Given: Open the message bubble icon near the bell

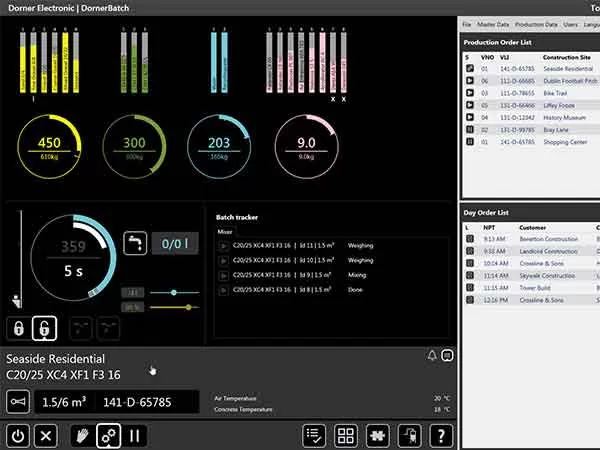Looking at the screenshot, I should point(447,355).
